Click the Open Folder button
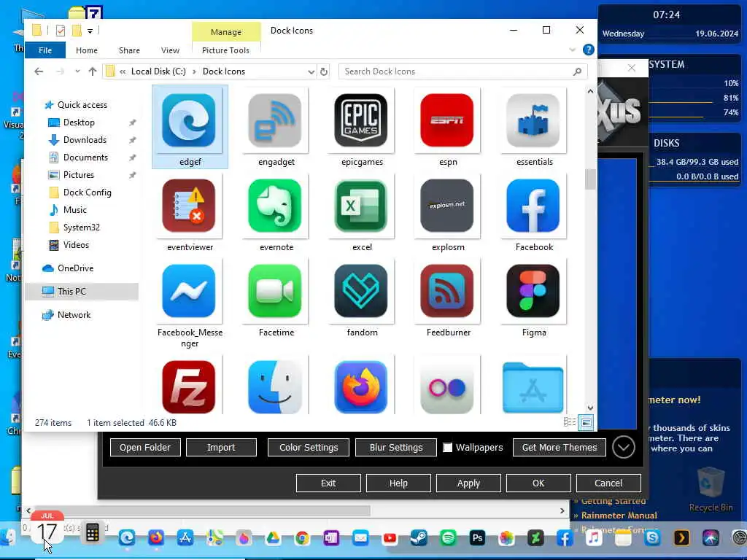The height and width of the screenshot is (560, 747). (x=145, y=448)
